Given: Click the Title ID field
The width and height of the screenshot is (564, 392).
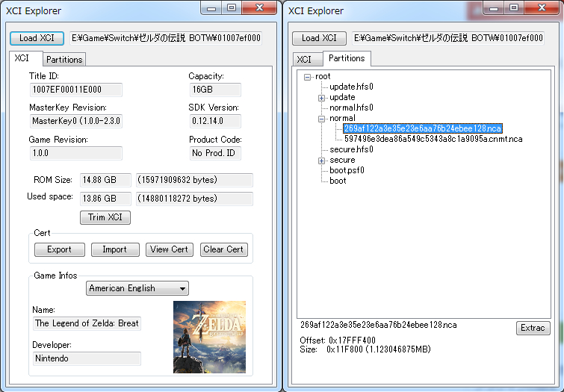Looking at the screenshot, I should coord(76,90).
